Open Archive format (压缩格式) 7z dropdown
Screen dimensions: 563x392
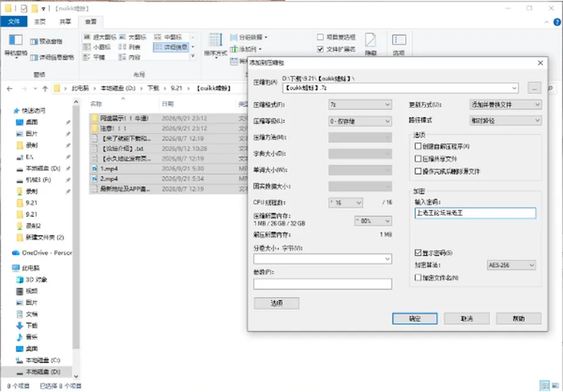coord(360,104)
